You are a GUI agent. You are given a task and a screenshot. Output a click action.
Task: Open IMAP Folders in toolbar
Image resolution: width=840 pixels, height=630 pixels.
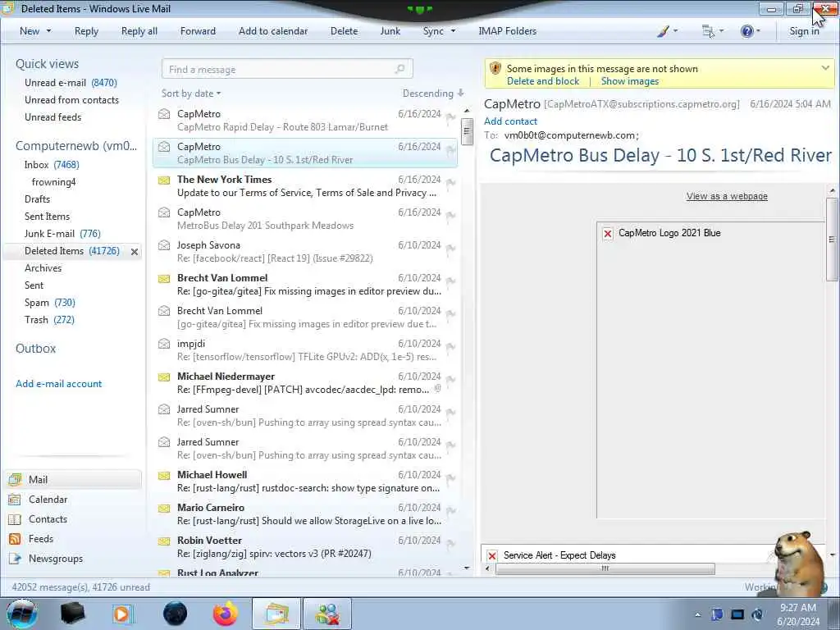507,31
